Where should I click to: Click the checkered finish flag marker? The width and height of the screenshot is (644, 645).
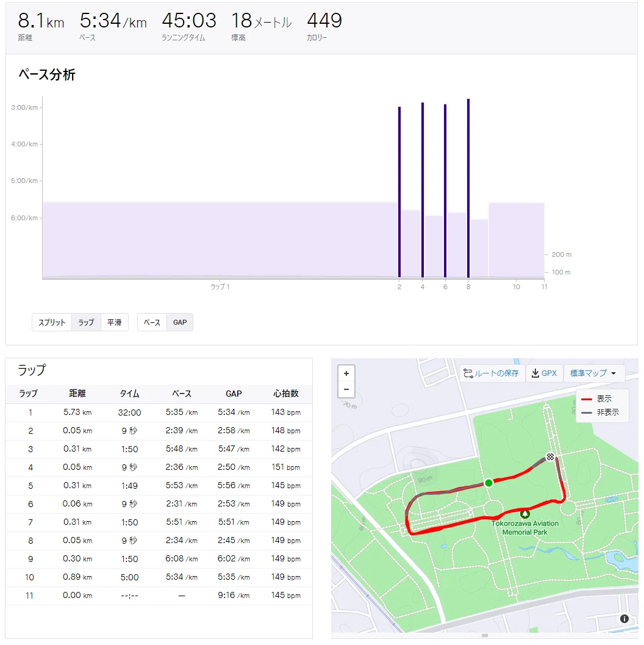click(550, 456)
